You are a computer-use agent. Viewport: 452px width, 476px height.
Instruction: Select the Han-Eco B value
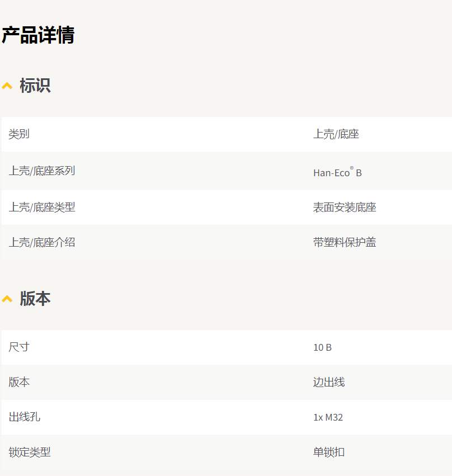(x=337, y=172)
